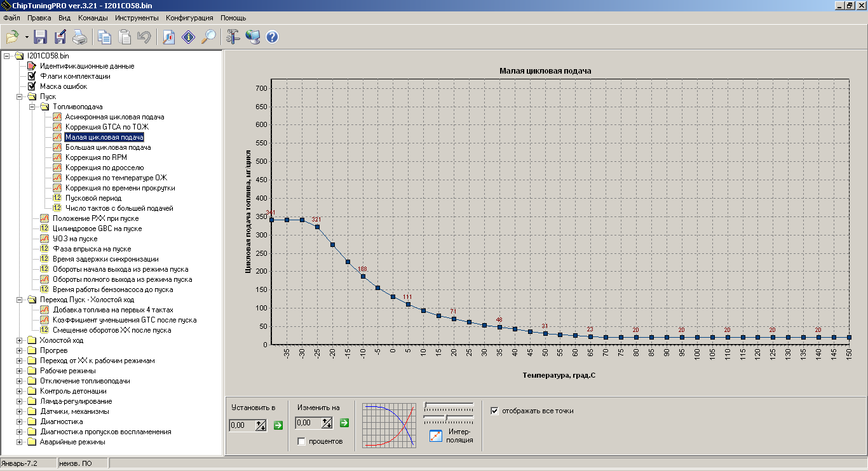Select Фаза впрыска на пуске item
Image resolution: width=868 pixels, height=471 pixels.
coord(92,249)
